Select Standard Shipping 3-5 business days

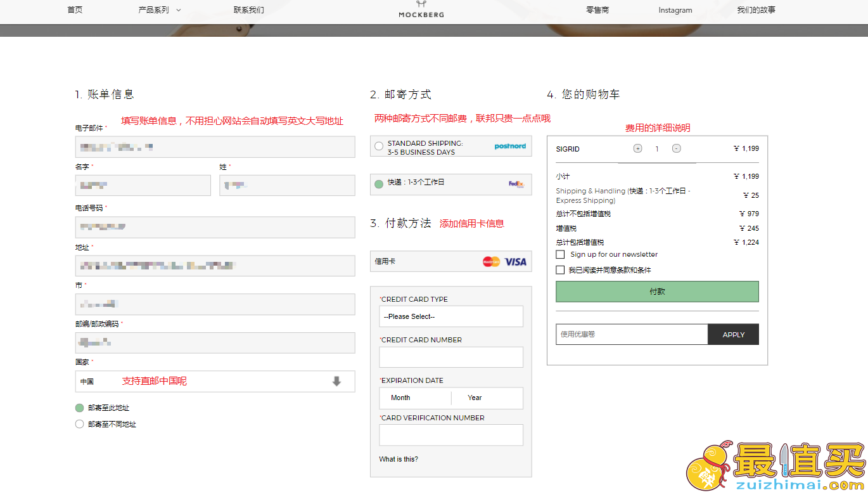coord(379,146)
